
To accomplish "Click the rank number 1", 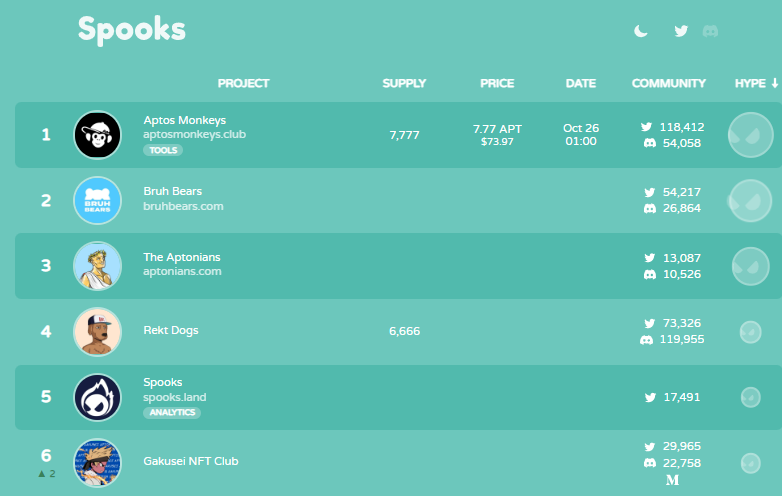I will coord(46,135).
